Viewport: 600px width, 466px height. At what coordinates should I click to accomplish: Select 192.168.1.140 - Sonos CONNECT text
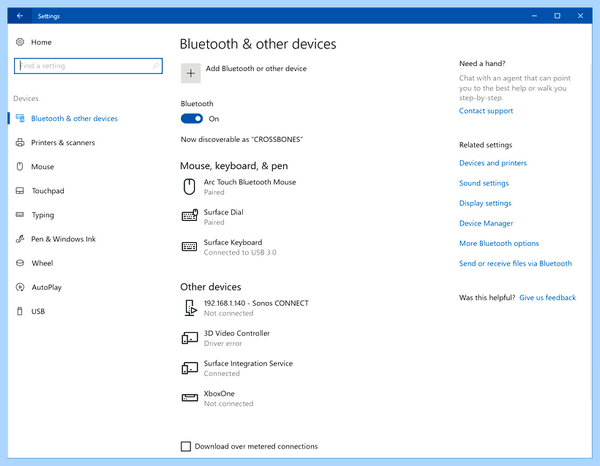point(256,303)
